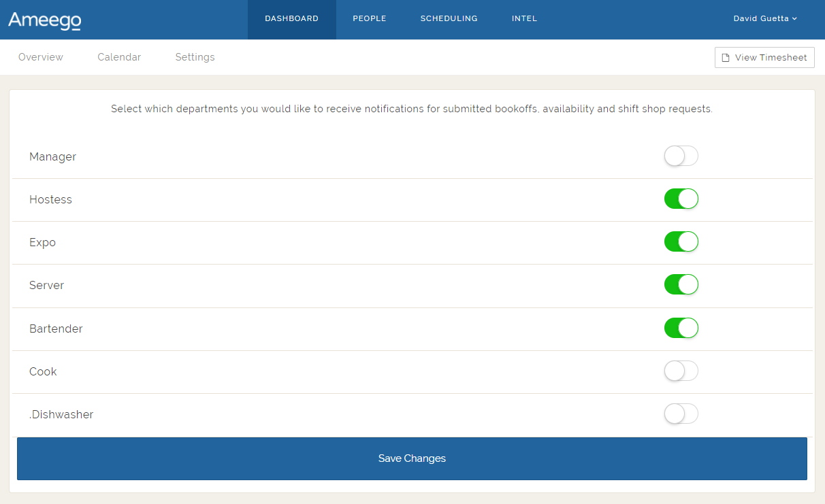The height and width of the screenshot is (504, 825).
Task: Switch to the Calendar tab
Action: pos(119,57)
